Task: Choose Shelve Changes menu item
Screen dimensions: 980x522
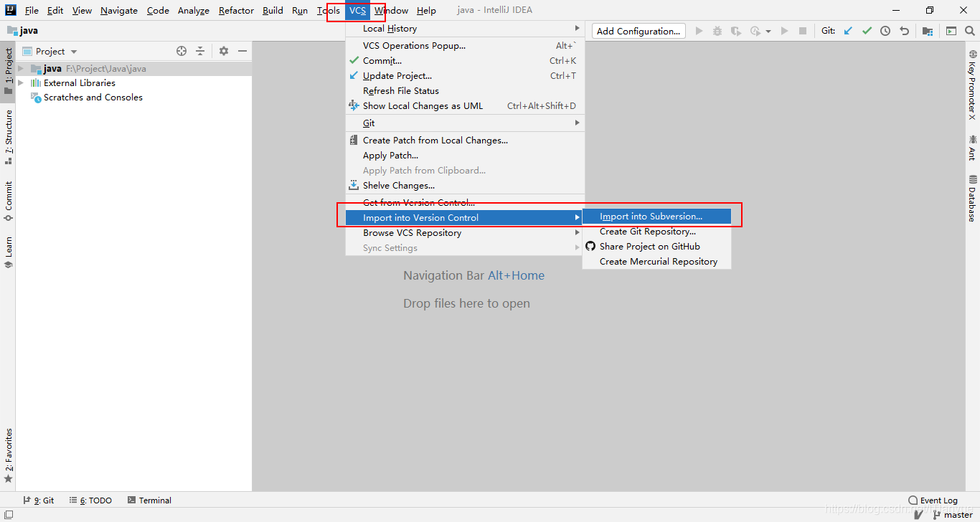Action: pos(465,185)
